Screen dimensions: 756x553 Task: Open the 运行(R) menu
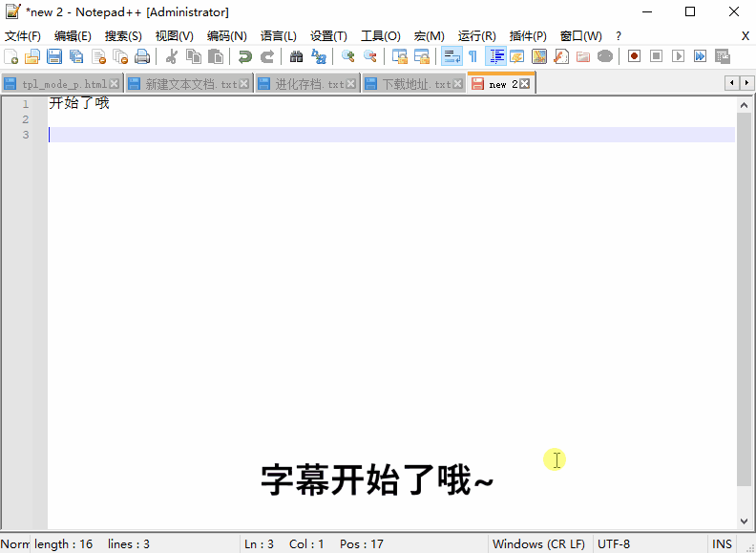(477, 36)
